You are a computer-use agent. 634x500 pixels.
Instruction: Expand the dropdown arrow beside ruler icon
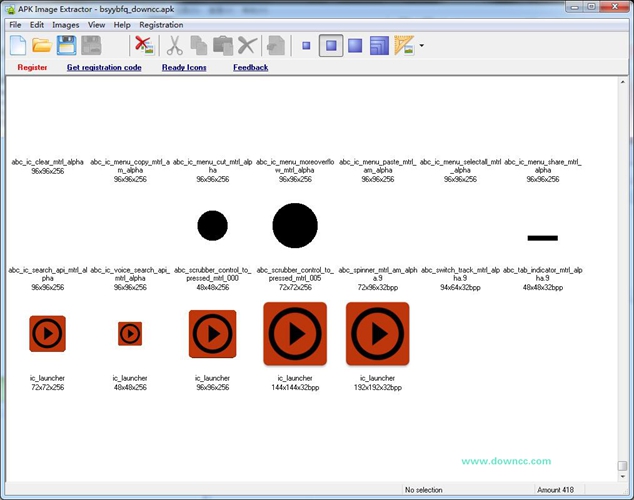(422, 46)
